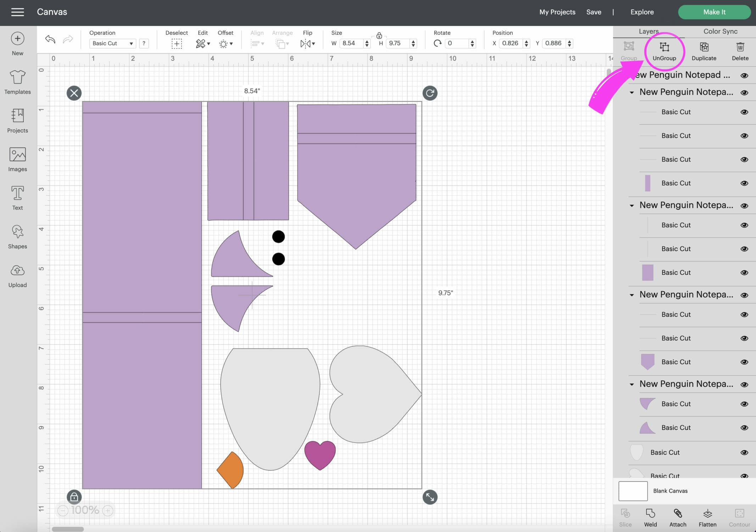Open My Projects from the header
The width and height of the screenshot is (756, 532).
click(x=557, y=12)
